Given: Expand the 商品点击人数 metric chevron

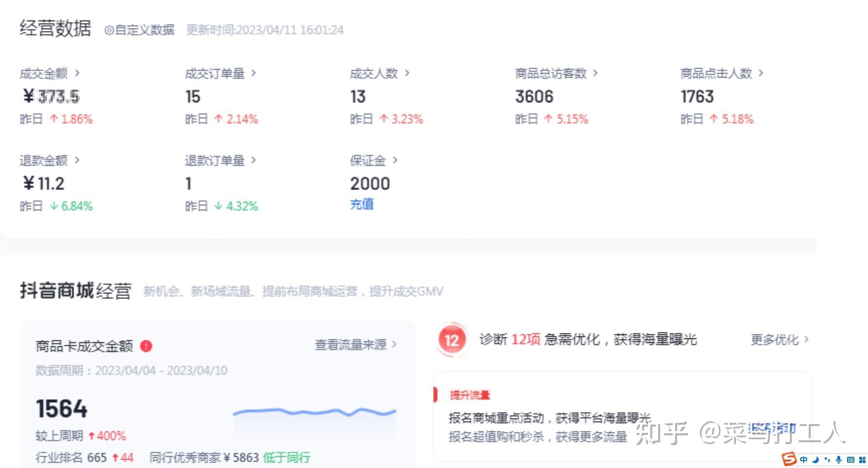Looking at the screenshot, I should pyautogui.click(x=761, y=73).
